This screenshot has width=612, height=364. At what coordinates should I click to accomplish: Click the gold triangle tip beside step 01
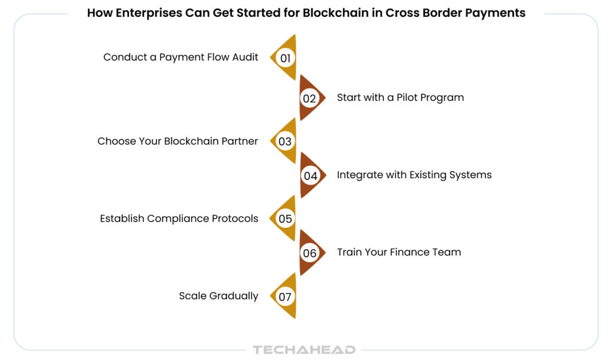click(273, 57)
